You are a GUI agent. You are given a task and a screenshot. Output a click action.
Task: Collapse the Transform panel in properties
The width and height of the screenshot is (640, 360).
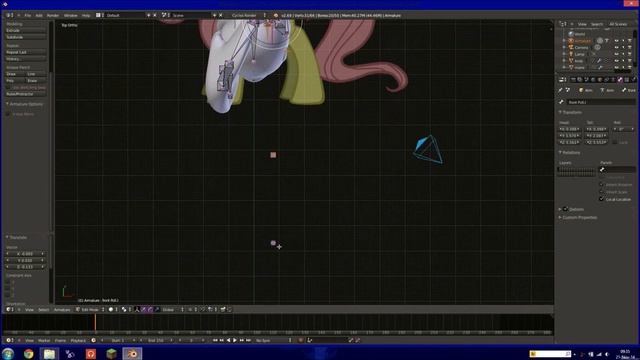[560, 112]
